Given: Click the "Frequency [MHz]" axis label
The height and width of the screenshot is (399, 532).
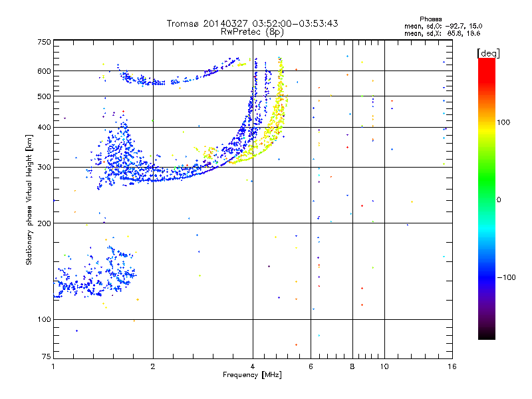Looking at the screenshot, I should pos(252,375).
